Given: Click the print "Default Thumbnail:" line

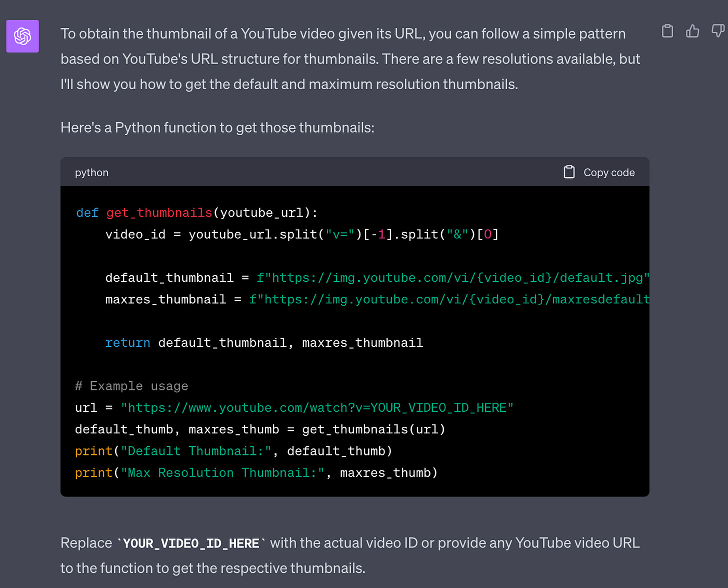Looking at the screenshot, I should (x=233, y=451).
